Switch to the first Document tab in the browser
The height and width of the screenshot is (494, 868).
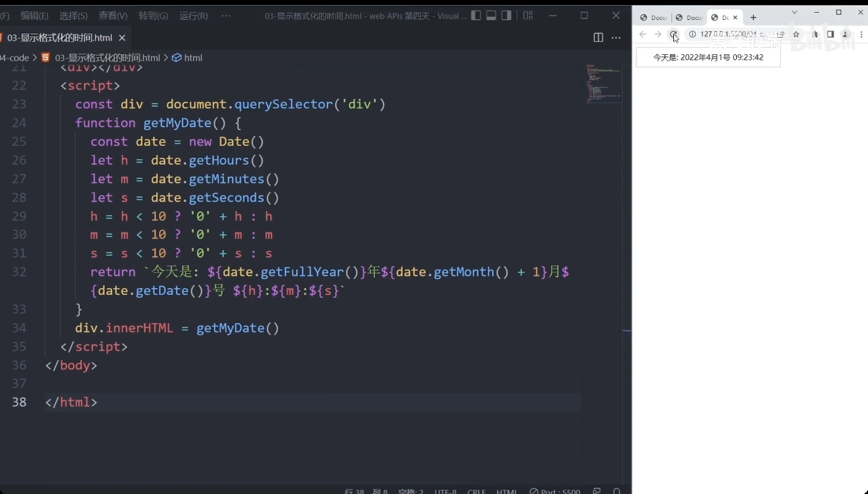pyautogui.click(x=653, y=18)
